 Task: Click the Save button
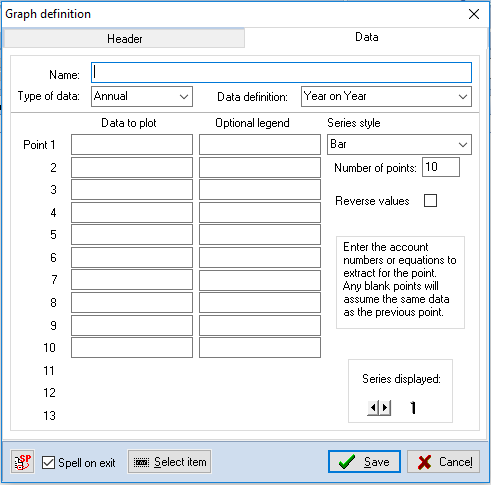(364, 462)
